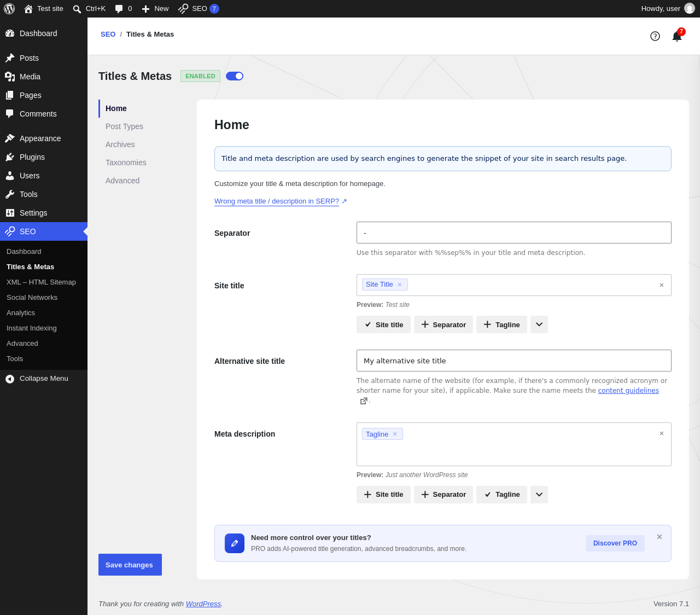This screenshot has height=615, width=700.
Task: Open Social Networks submenu
Action: 44,298
